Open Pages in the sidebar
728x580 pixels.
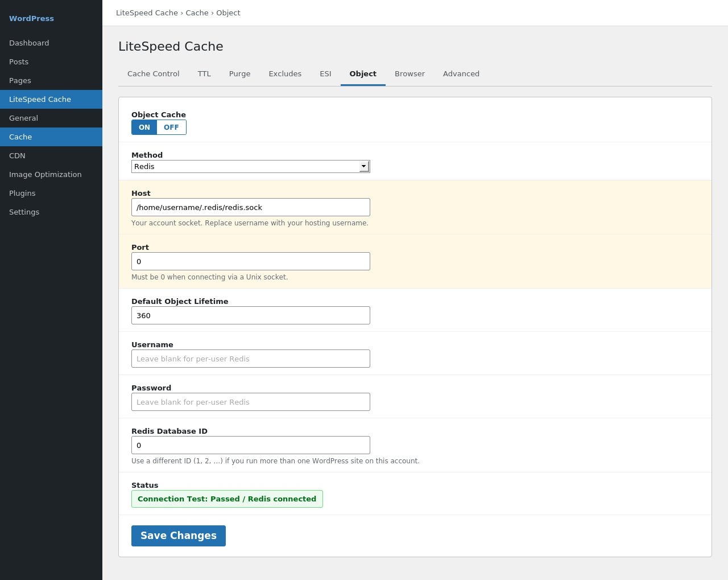(x=51, y=80)
